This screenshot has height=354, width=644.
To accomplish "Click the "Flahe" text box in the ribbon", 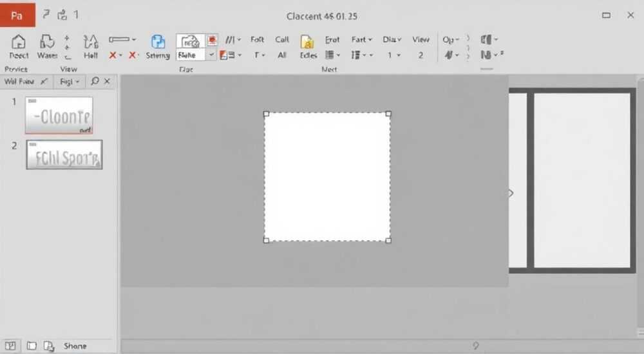I will [191, 55].
